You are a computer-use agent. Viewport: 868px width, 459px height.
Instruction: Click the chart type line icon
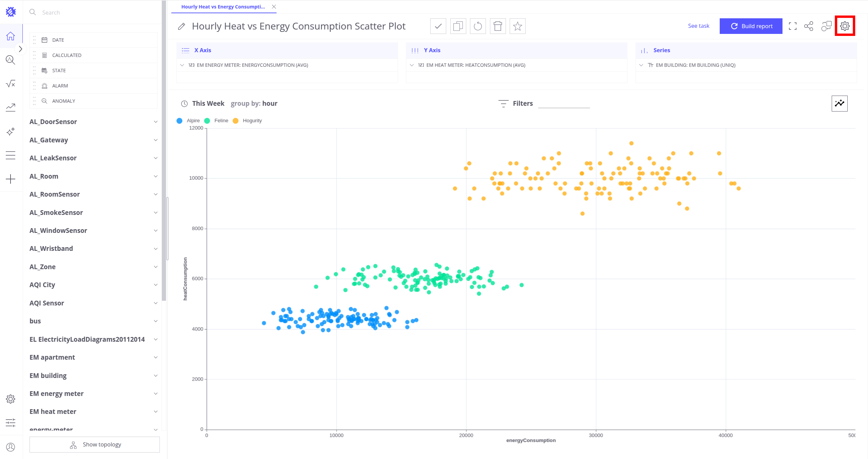pos(839,103)
